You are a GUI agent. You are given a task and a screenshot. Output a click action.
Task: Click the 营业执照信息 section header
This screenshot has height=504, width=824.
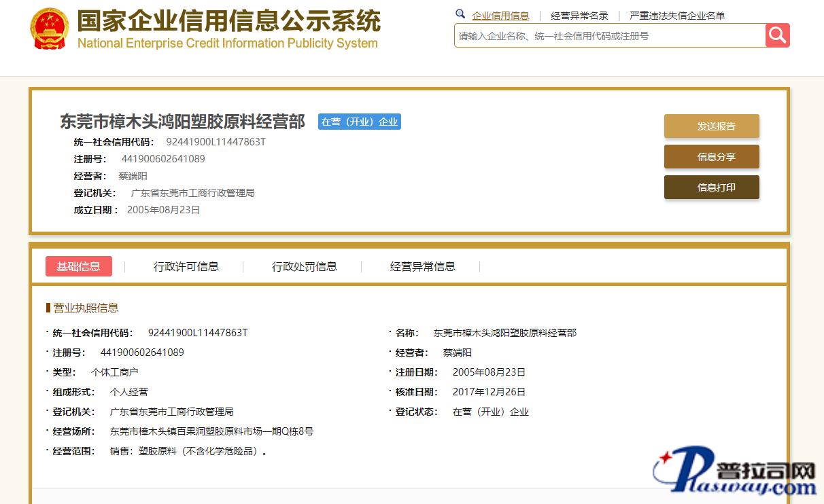[86, 308]
